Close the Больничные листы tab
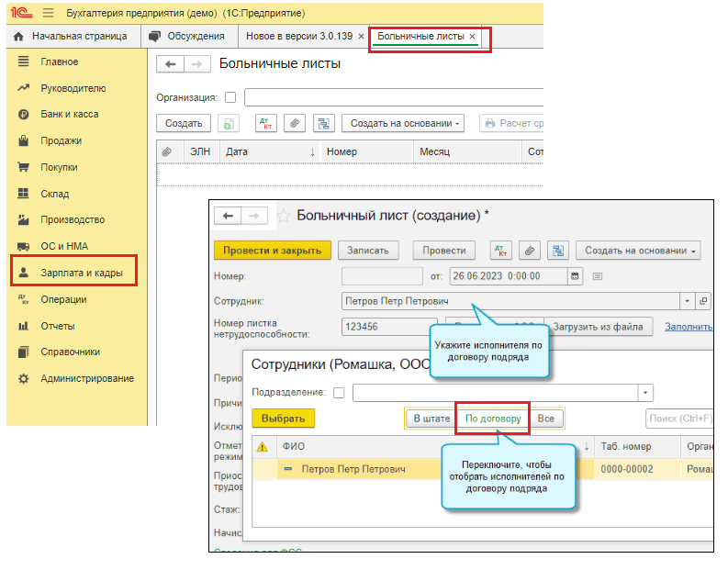 tap(472, 36)
